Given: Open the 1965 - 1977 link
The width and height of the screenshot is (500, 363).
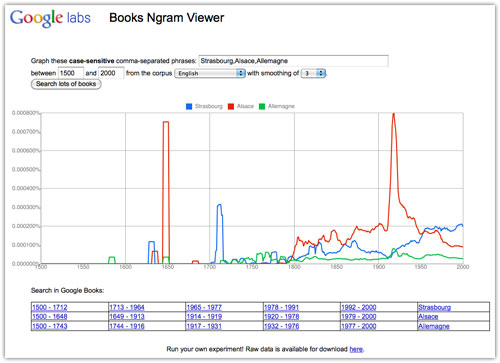Looking at the screenshot, I should coord(204,307).
